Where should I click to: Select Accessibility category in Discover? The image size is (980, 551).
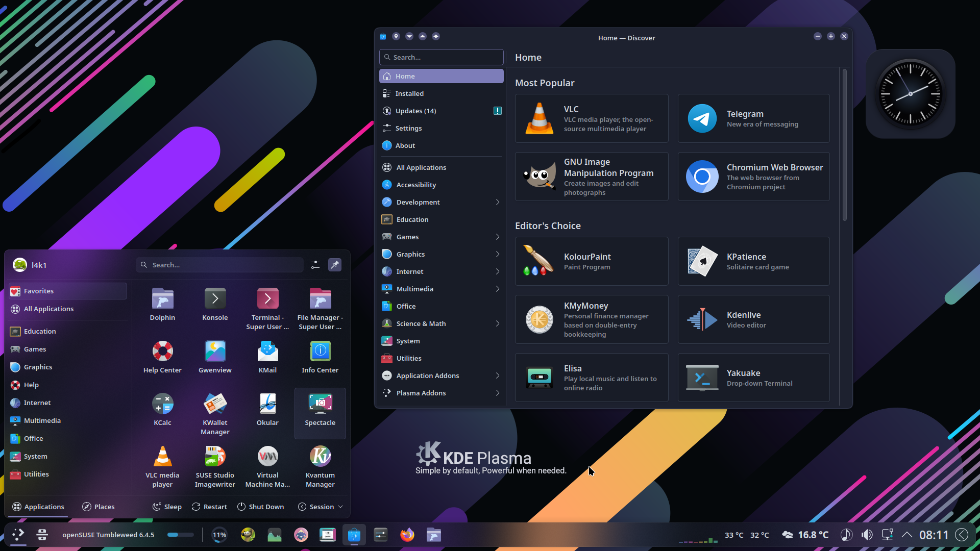(x=442, y=185)
